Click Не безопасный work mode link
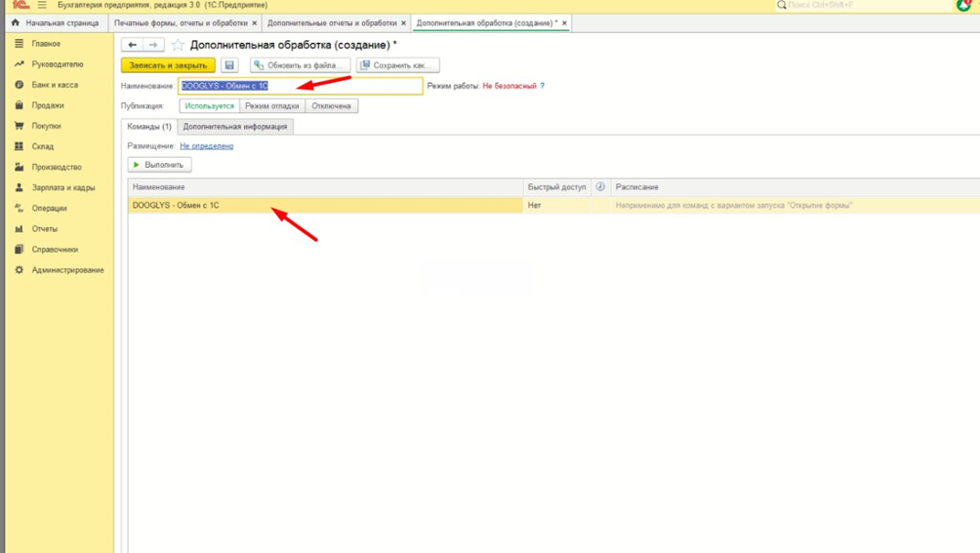Viewport: 980px width, 553px height. pyautogui.click(x=510, y=86)
